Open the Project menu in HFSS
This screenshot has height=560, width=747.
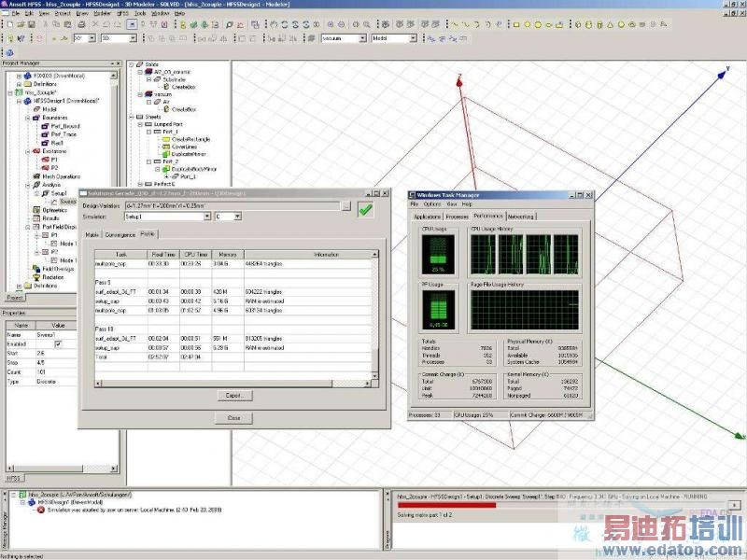pos(62,14)
